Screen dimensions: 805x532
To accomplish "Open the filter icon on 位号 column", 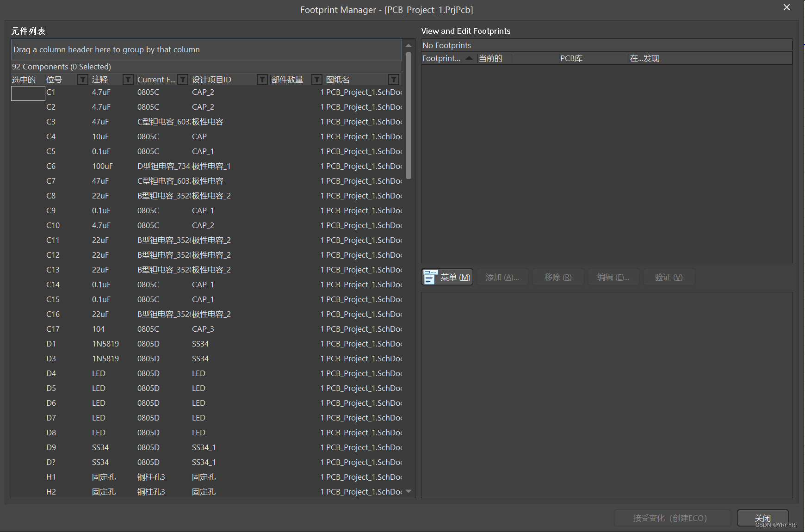I will click(x=83, y=80).
